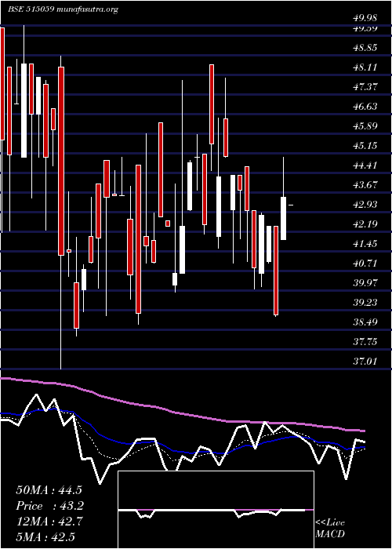Click the 42.19 price axis label
The height and width of the screenshot is (549, 392).
pyautogui.click(x=366, y=224)
